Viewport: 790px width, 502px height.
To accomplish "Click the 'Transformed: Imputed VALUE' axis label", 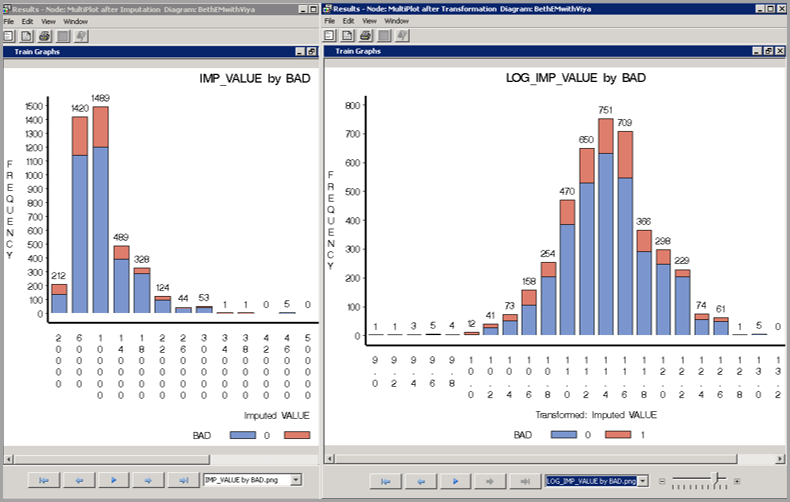I will pos(596,415).
